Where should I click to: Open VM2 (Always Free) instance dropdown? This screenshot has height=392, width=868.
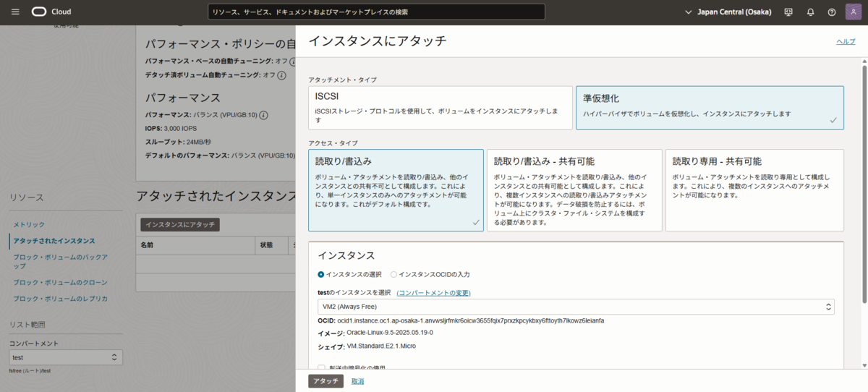point(576,307)
